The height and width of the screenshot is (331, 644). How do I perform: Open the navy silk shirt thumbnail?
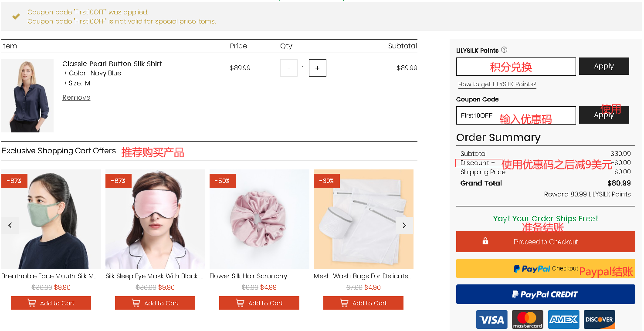click(27, 96)
